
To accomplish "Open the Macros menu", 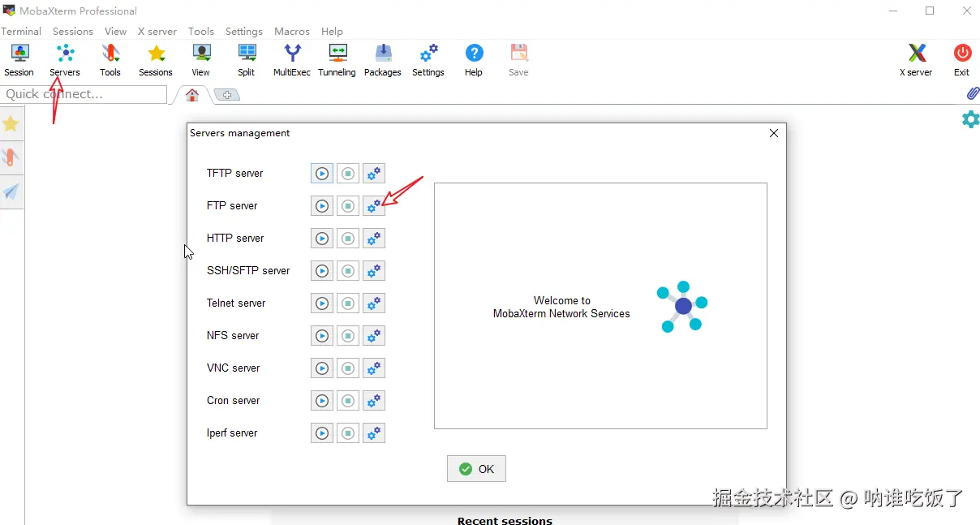I will click(292, 31).
